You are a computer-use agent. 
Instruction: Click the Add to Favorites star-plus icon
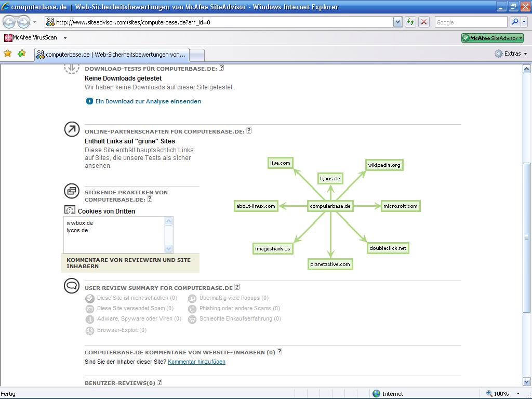[x=21, y=53]
